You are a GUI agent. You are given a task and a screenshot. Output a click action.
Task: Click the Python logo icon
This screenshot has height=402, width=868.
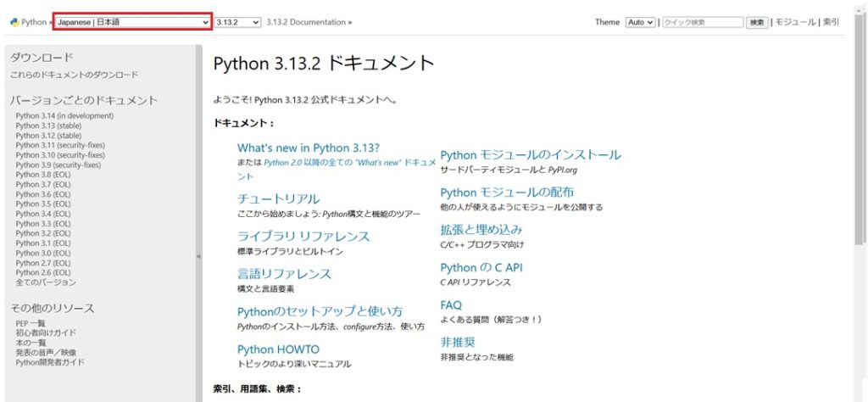[x=14, y=22]
